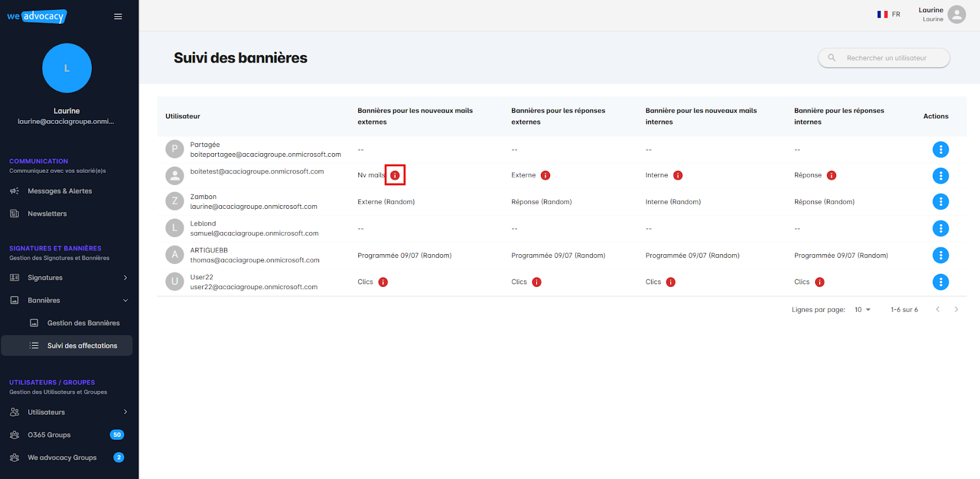Click large Laurine profile avatar in sidebar
This screenshot has width=980, height=479.
point(67,68)
